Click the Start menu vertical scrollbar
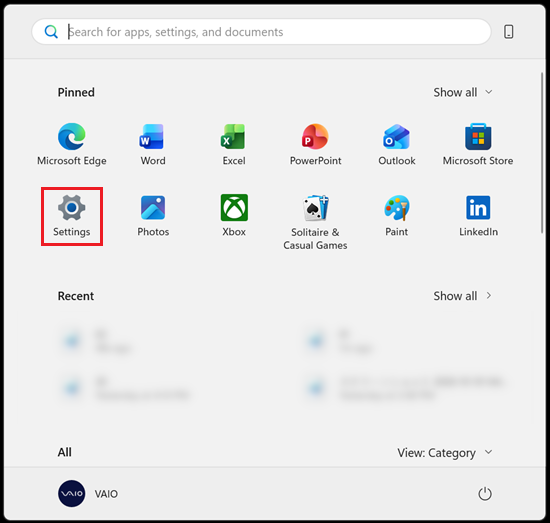 click(x=542, y=153)
